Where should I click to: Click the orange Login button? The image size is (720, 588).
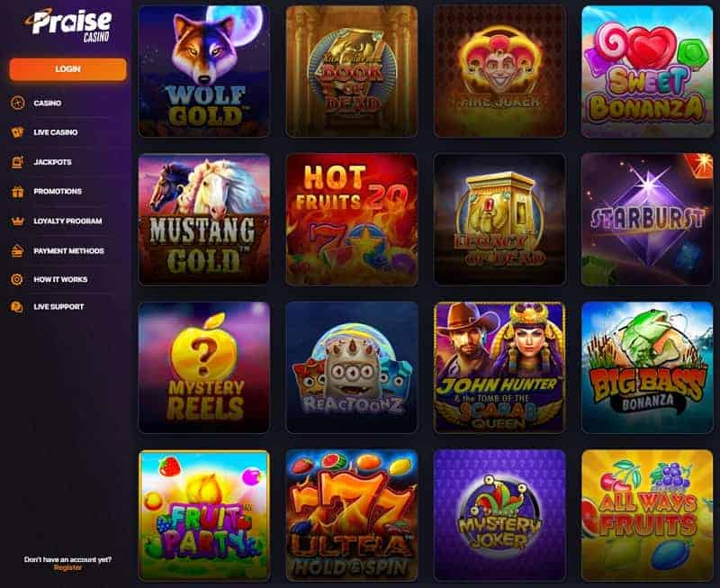pyautogui.click(x=68, y=69)
